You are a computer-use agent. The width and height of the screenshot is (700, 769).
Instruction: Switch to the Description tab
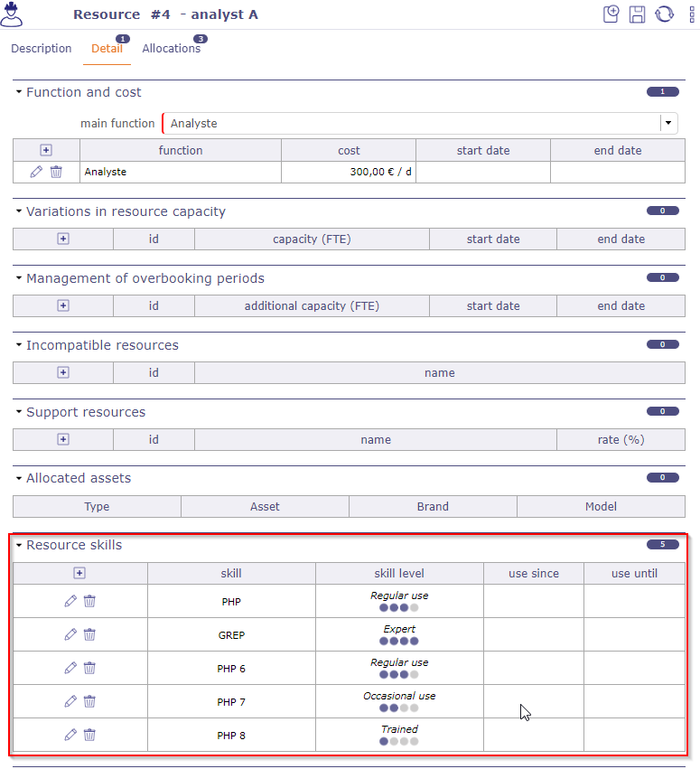(x=42, y=49)
